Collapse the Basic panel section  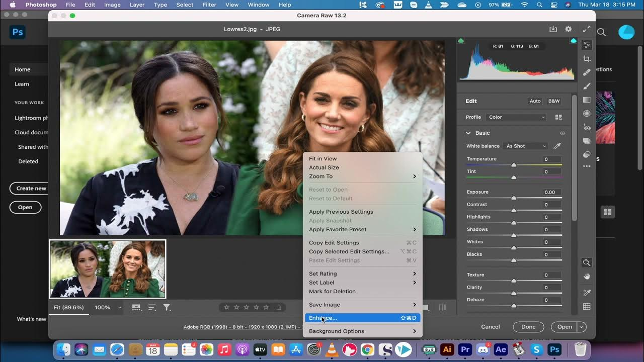(468, 133)
